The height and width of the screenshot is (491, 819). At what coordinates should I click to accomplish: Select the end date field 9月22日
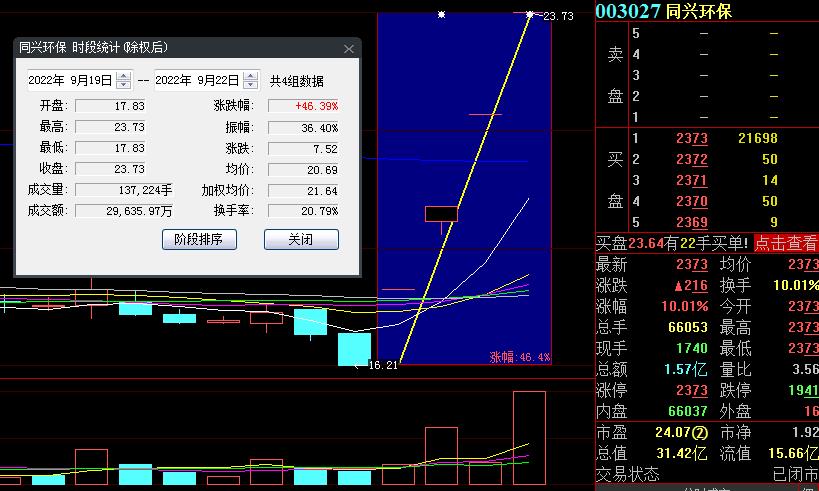click(198, 80)
